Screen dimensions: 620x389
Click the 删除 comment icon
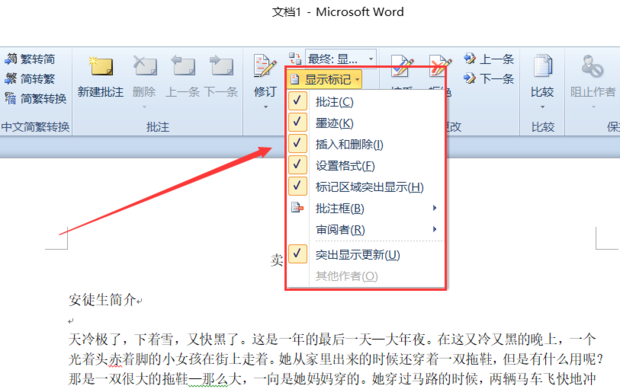(x=144, y=66)
